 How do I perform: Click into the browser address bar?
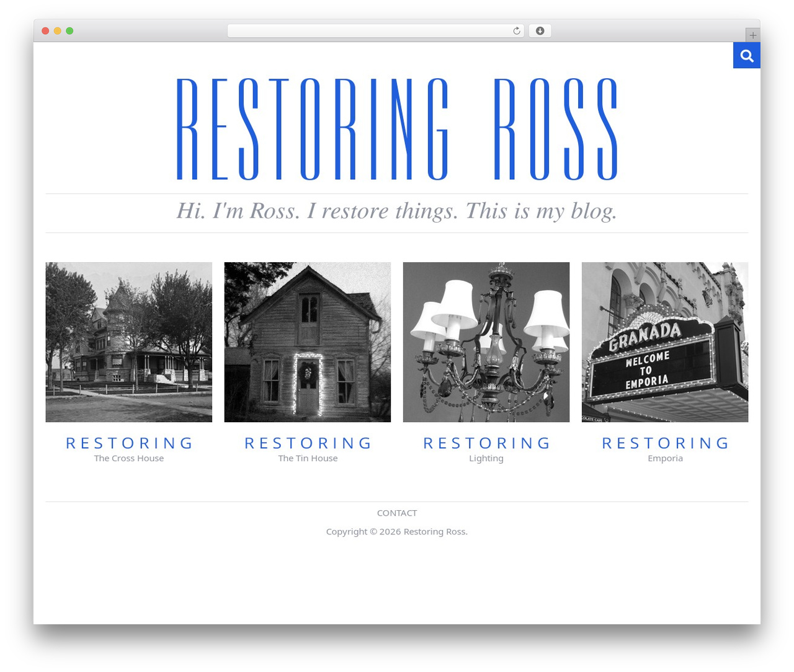coord(375,31)
